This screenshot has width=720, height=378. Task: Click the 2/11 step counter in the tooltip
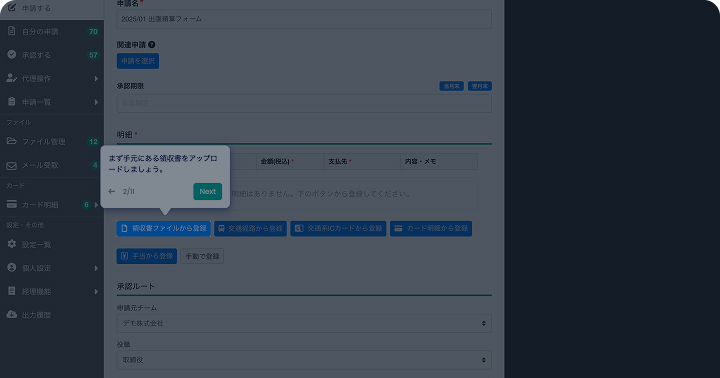(x=129, y=192)
